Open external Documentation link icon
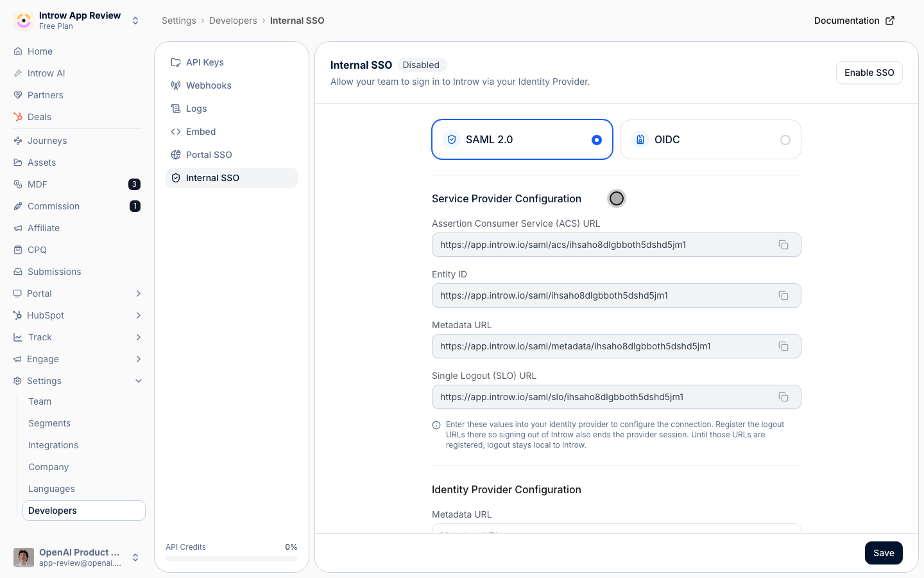This screenshot has height=578, width=924. coord(890,21)
